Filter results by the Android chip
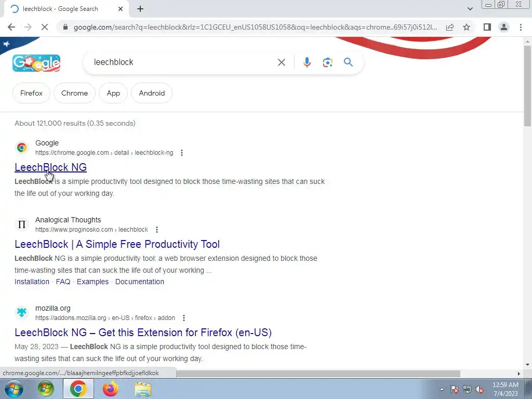Image resolution: width=532 pixels, height=399 pixels. click(152, 93)
